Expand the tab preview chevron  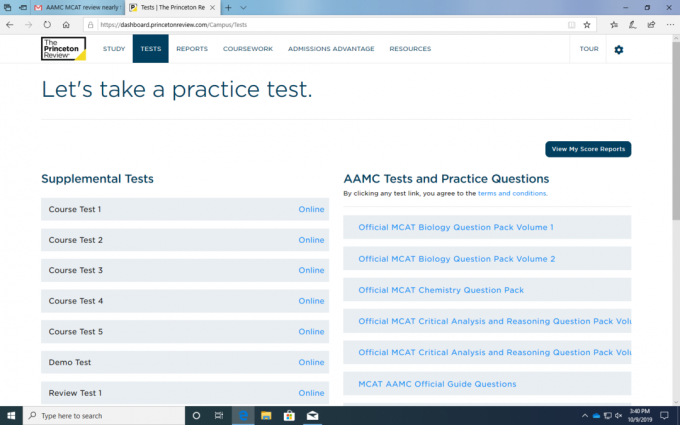(243, 7)
